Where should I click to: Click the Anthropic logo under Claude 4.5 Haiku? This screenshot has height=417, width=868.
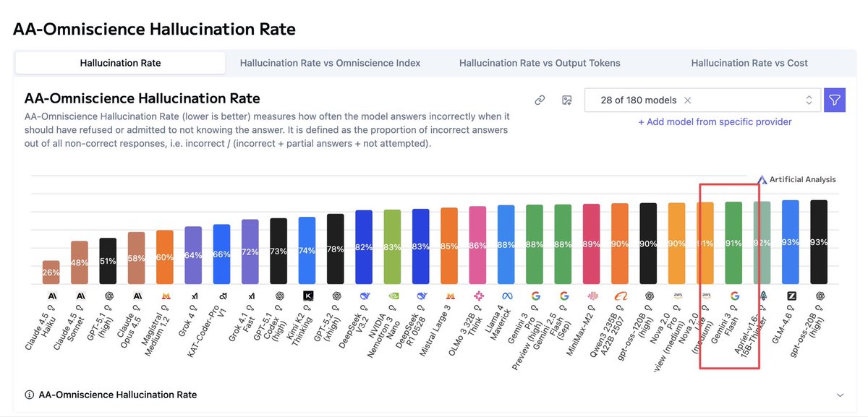pos(51,296)
